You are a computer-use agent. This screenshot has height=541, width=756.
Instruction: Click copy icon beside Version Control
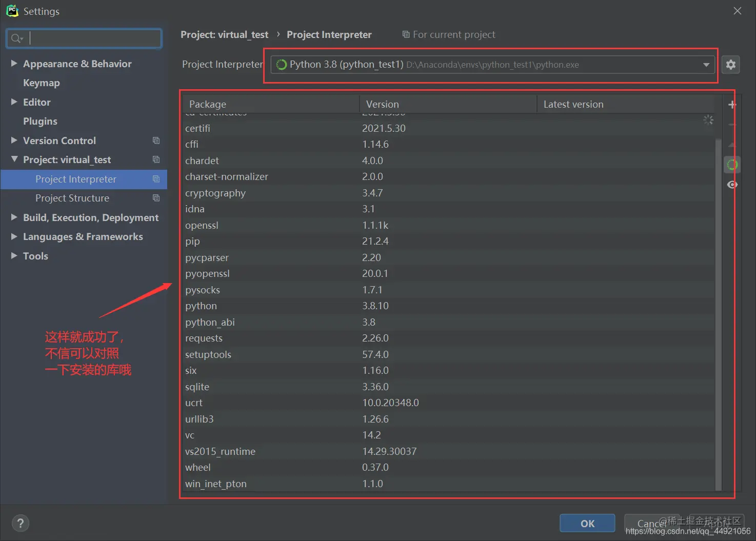coord(156,141)
